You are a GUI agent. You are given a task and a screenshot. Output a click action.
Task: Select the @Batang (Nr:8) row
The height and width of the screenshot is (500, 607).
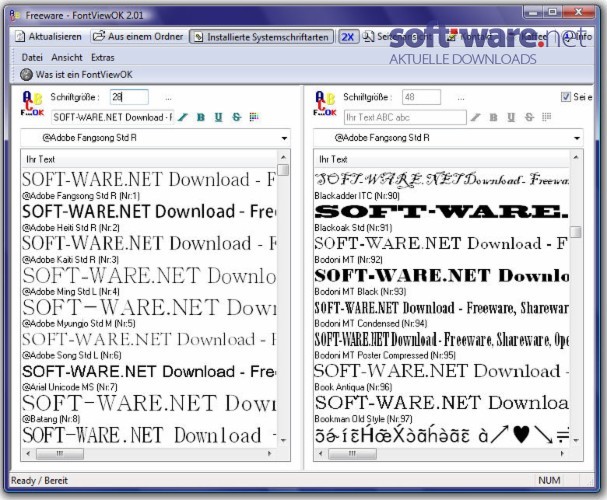pyautogui.click(x=149, y=409)
